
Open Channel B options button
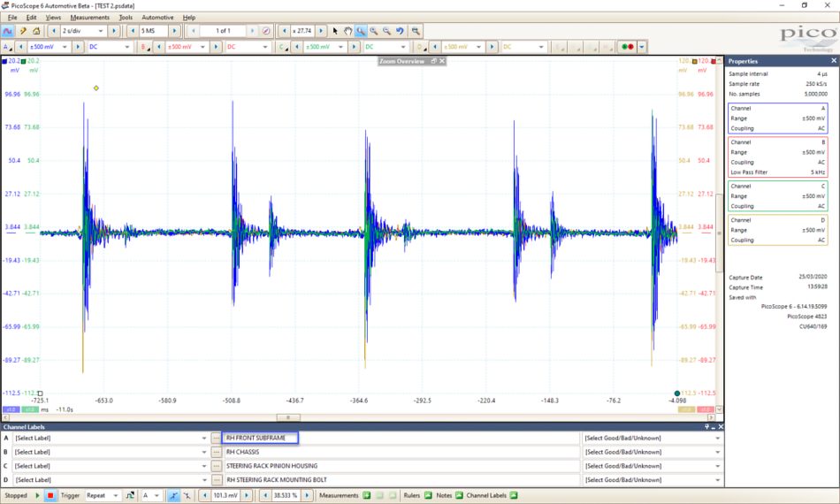(145, 47)
